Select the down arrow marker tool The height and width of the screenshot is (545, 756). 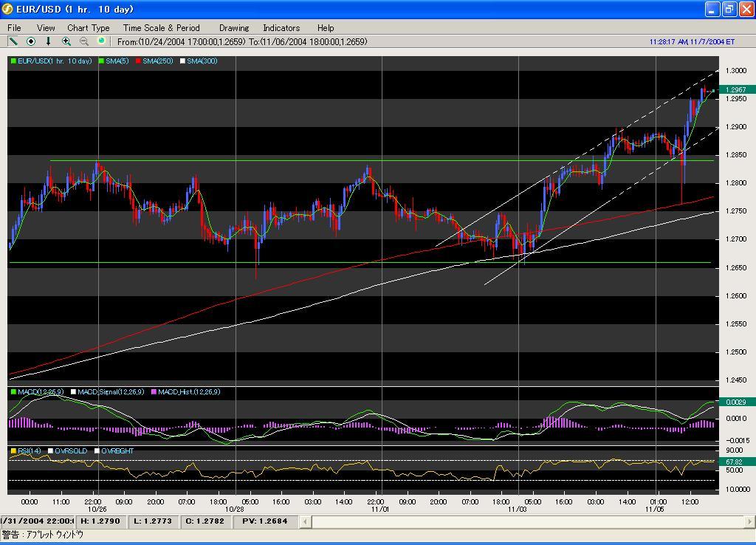point(48,41)
